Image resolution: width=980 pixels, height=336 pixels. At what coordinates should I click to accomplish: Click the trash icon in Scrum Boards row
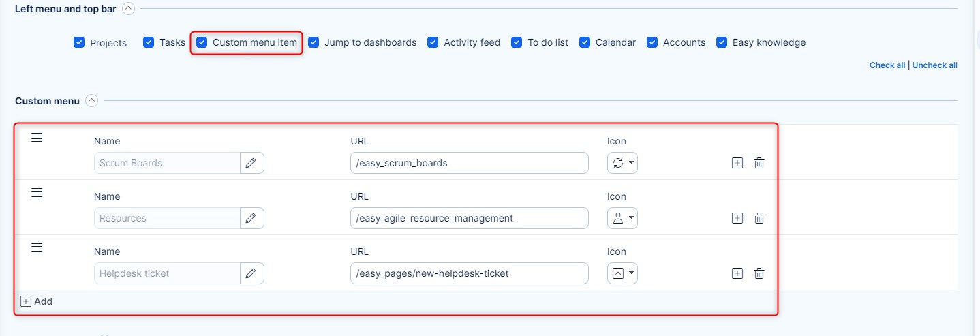tap(759, 163)
